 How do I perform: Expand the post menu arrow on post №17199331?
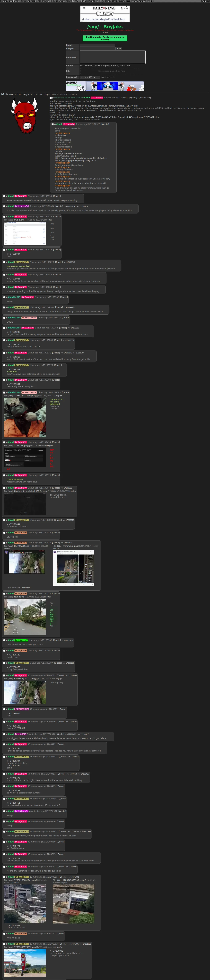coord(7,353)
